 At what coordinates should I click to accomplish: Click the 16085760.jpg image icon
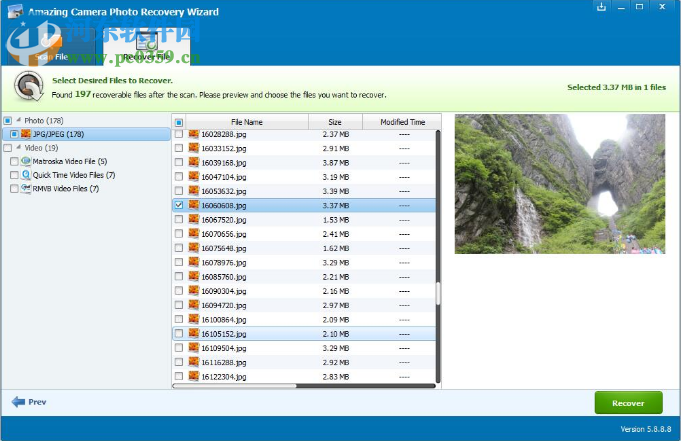[194, 276]
